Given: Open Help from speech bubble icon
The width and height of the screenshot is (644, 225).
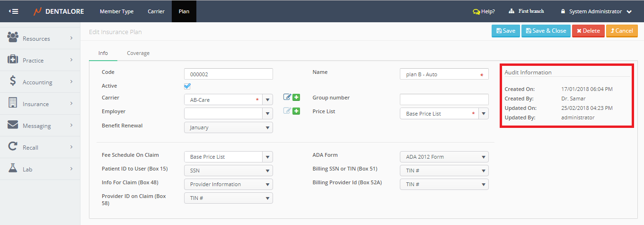Looking at the screenshot, I should (x=476, y=11).
